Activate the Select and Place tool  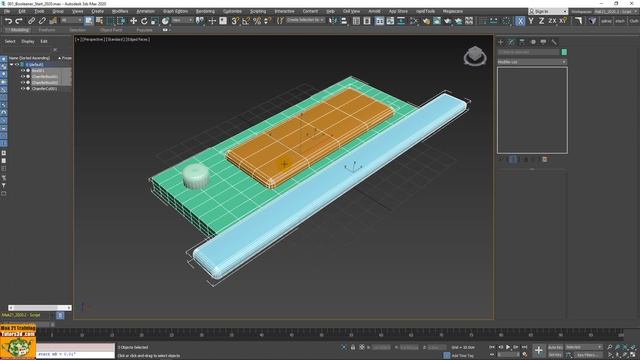pyautogui.click(x=165, y=21)
